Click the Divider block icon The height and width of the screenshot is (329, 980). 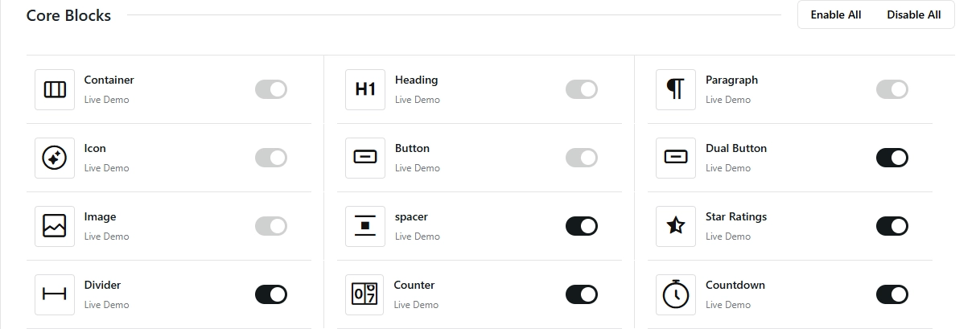(55, 294)
